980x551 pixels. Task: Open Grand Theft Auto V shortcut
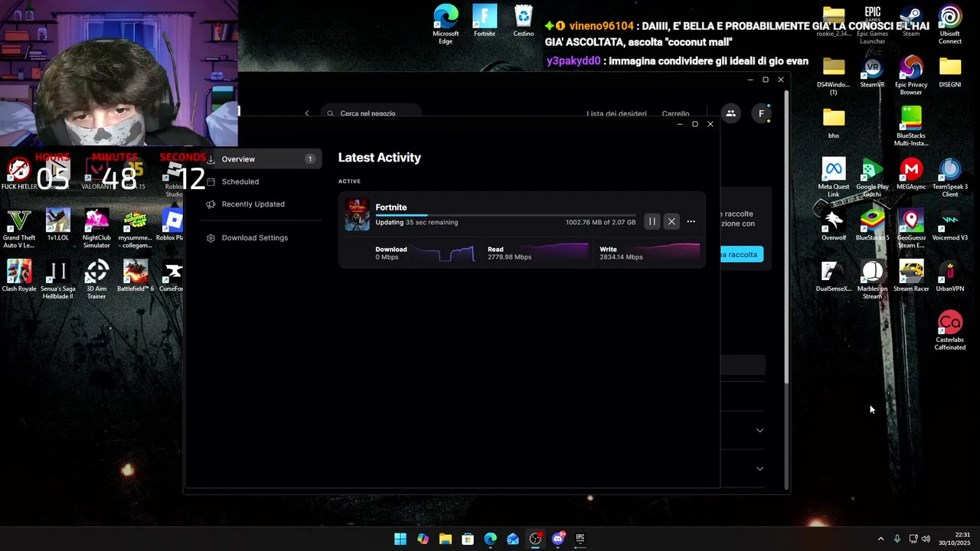coord(19,230)
